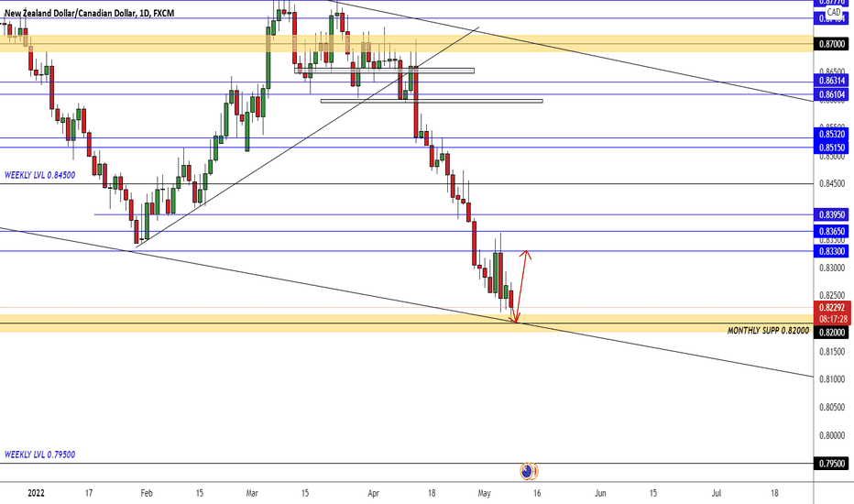Click the 0.80000 price axis tick
This screenshot has height=504, width=854.
(x=832, y=435)
